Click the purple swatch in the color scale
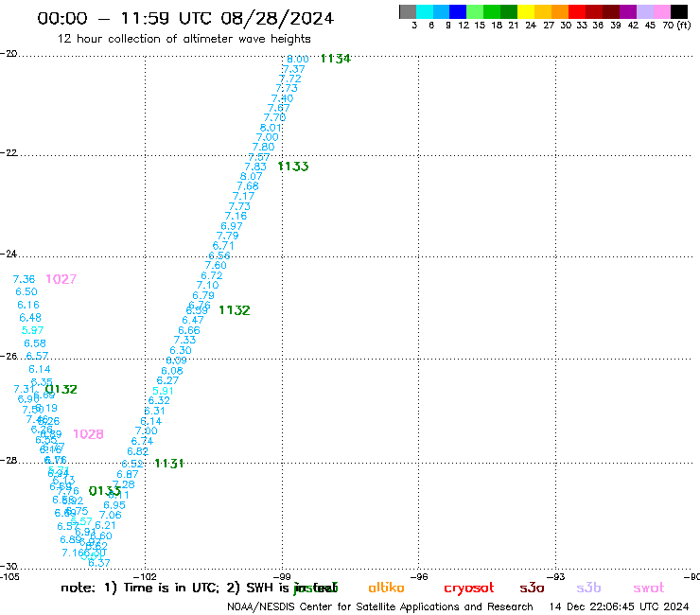 (x=628, y=11)
